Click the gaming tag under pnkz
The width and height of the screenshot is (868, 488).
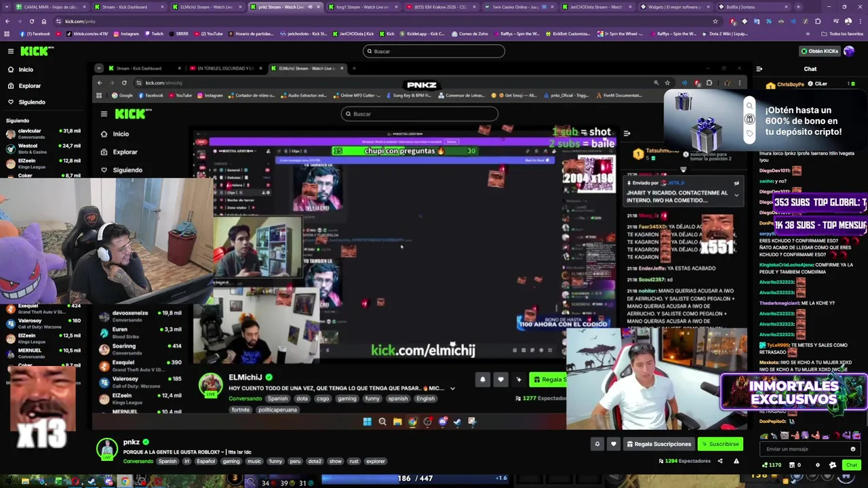[x=231, y=461]
